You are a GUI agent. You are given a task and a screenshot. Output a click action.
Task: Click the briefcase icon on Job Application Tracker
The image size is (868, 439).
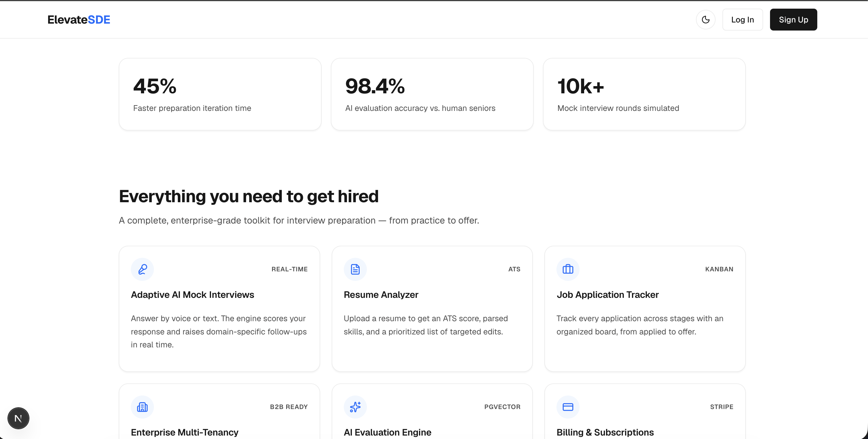(x=568, y=269)
